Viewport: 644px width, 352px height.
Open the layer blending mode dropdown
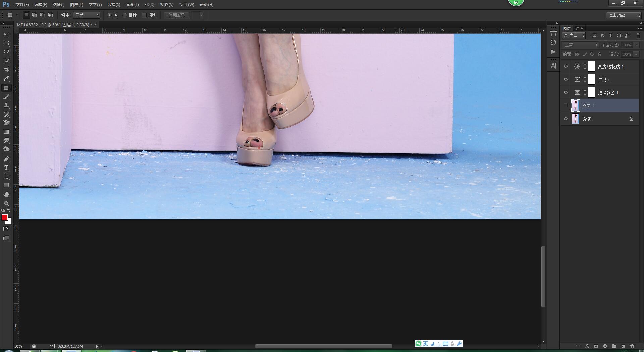click(580, 45)
